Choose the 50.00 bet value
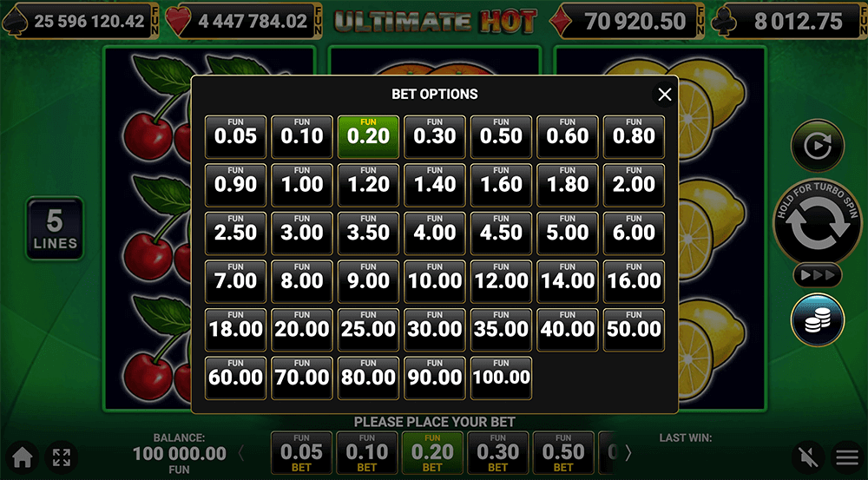This screenshot has width=868, height=480. [x=634, y=330]
